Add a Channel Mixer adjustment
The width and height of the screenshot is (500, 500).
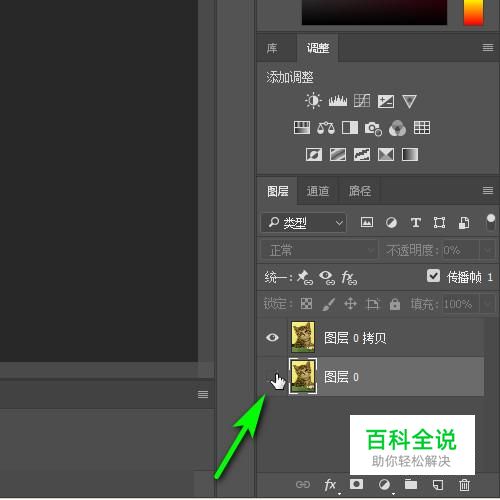click(x=397, y=128)
